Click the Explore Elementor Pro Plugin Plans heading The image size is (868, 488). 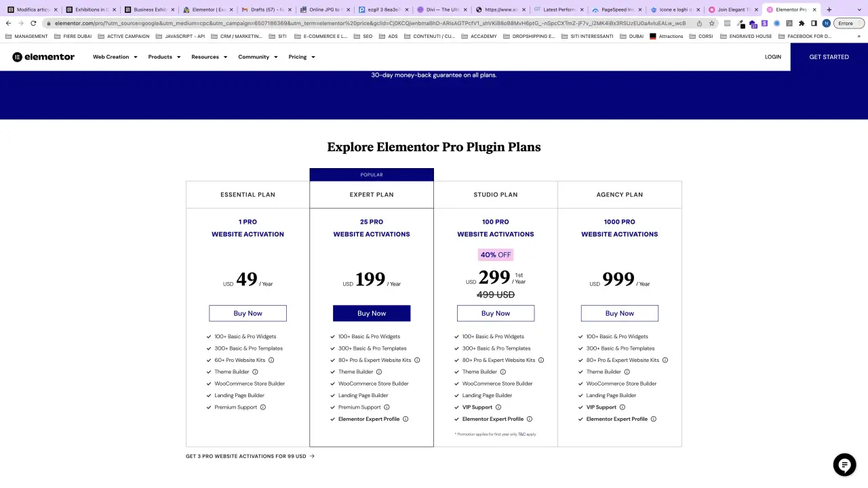pos(434,147)
